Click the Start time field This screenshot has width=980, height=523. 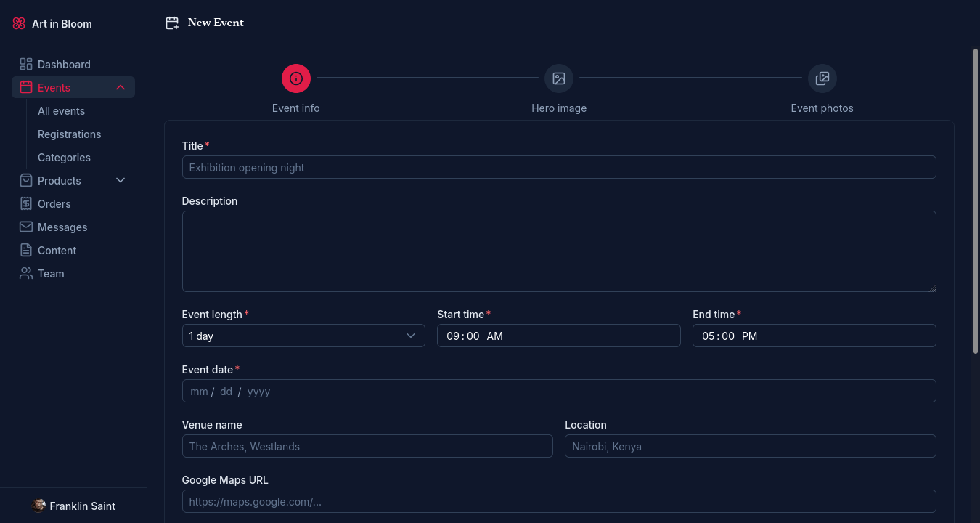559,336
